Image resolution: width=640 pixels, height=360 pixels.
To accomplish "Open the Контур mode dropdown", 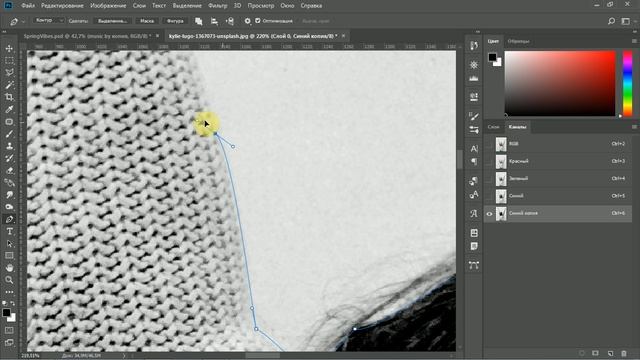I will [49, 20].
